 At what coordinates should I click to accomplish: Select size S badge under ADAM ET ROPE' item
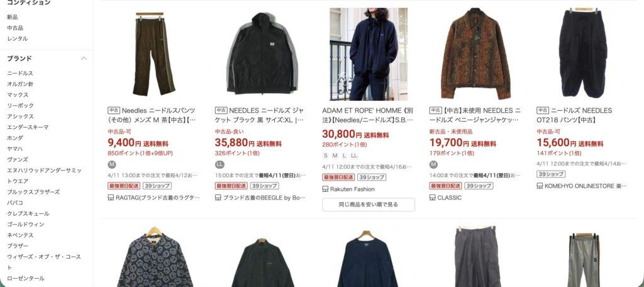[x=326, y=156]
